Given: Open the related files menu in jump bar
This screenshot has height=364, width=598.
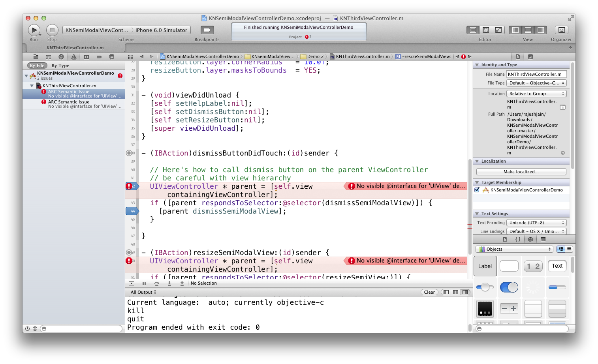Looking at the screenshot, I should (131, 56).
